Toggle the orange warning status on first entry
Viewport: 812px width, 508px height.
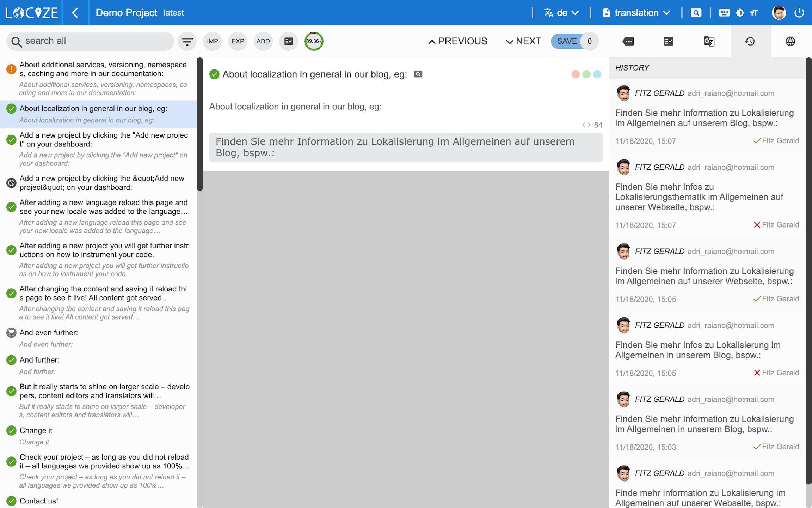tap(11, 69)
